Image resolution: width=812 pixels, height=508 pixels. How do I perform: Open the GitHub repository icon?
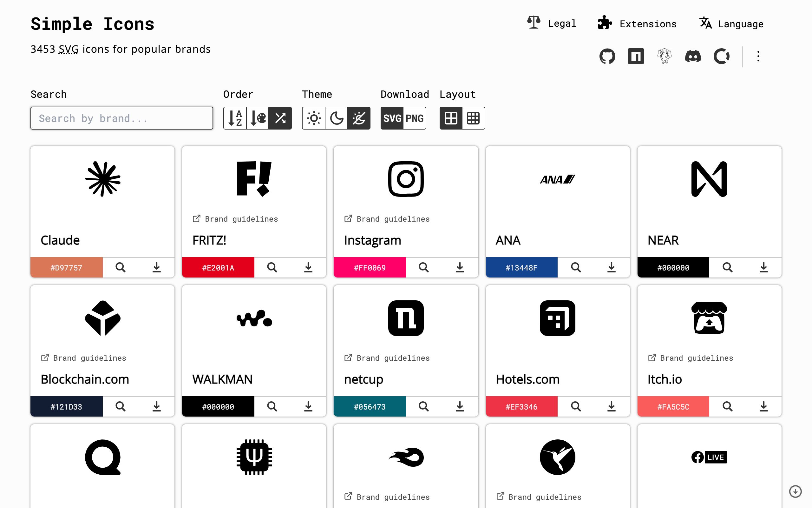point(607,56)
